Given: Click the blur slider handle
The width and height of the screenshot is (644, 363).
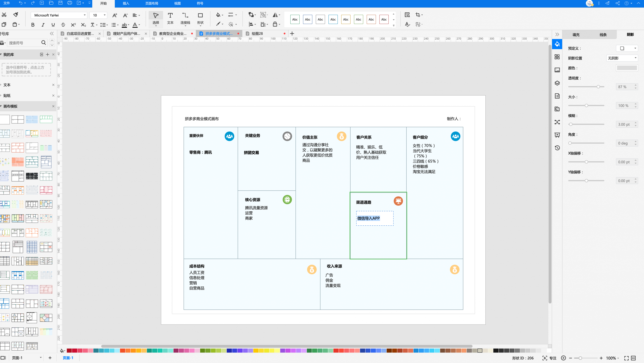Looking at the screenshot, I should (x=570, y=124).
